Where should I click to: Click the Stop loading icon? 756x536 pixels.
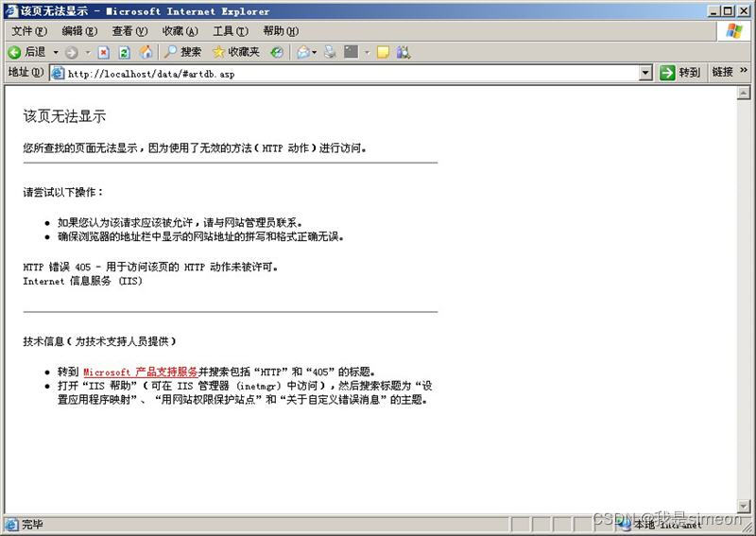pos(104,52)
